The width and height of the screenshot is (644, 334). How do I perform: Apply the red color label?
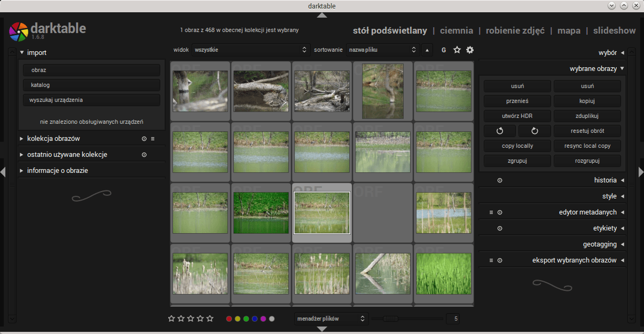[229, 319]
